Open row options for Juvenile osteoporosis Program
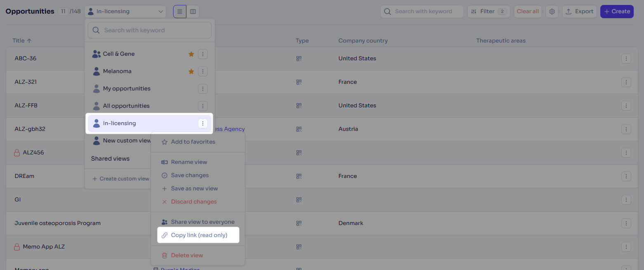This screenshot has height=270, width=644. (x=626, y=223)
